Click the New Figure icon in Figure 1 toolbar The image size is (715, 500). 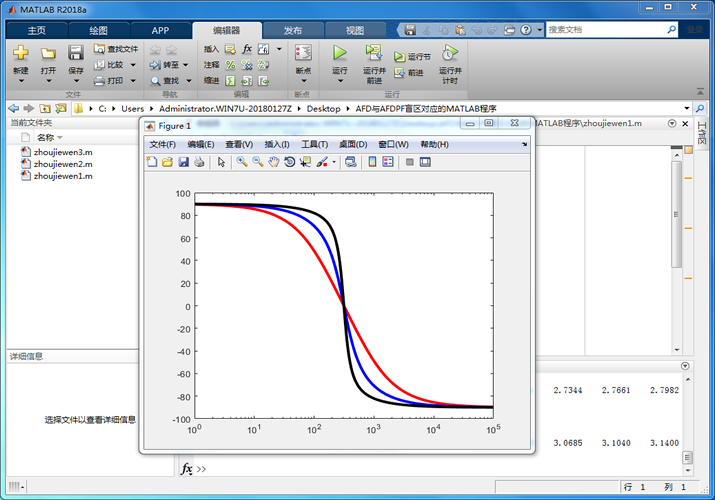152,162
